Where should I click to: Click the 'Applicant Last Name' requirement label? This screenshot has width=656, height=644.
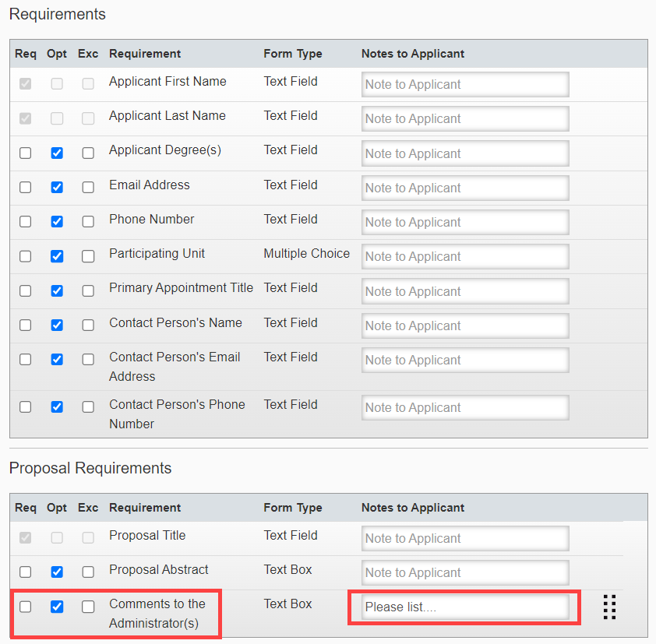tap(168, 116)
